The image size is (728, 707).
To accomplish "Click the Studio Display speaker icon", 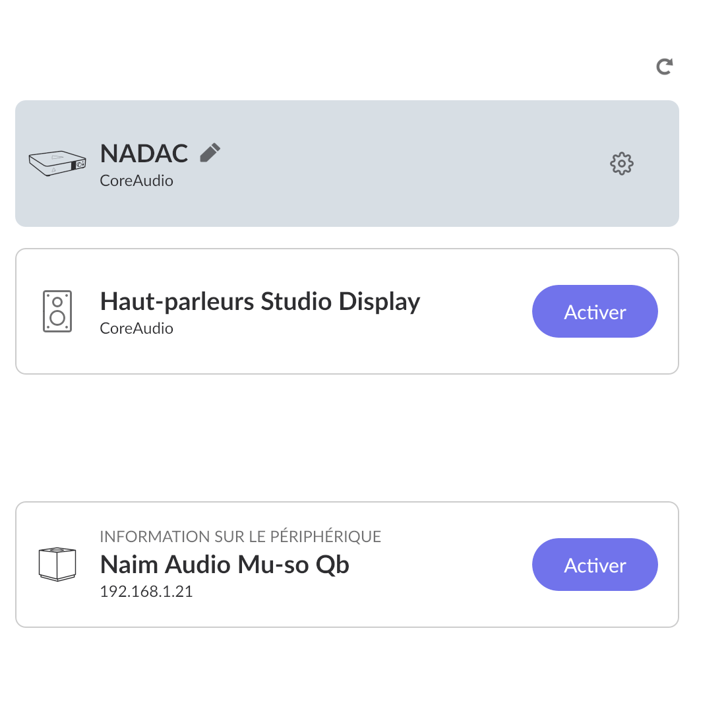I will [57, 311].
